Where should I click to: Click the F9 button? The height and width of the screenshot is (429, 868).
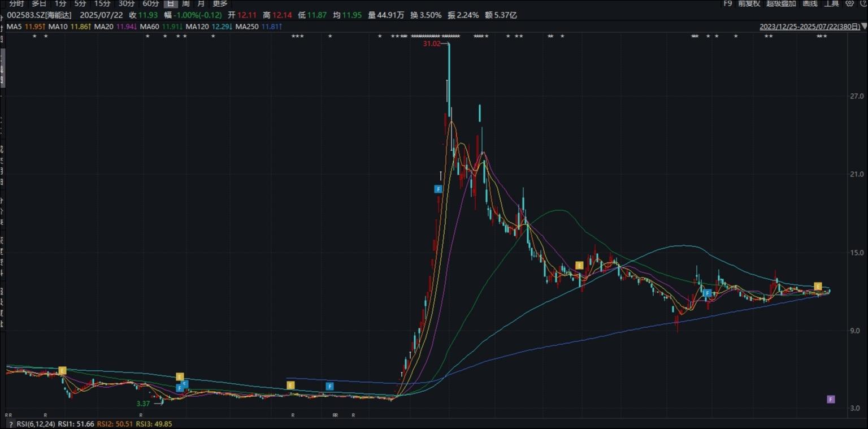728,3
